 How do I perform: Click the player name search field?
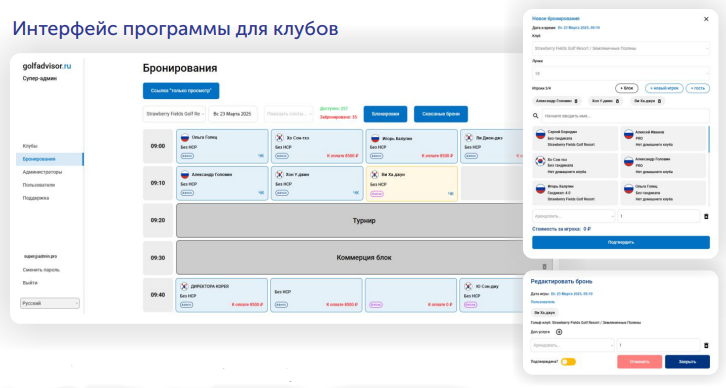coord(626,116)
